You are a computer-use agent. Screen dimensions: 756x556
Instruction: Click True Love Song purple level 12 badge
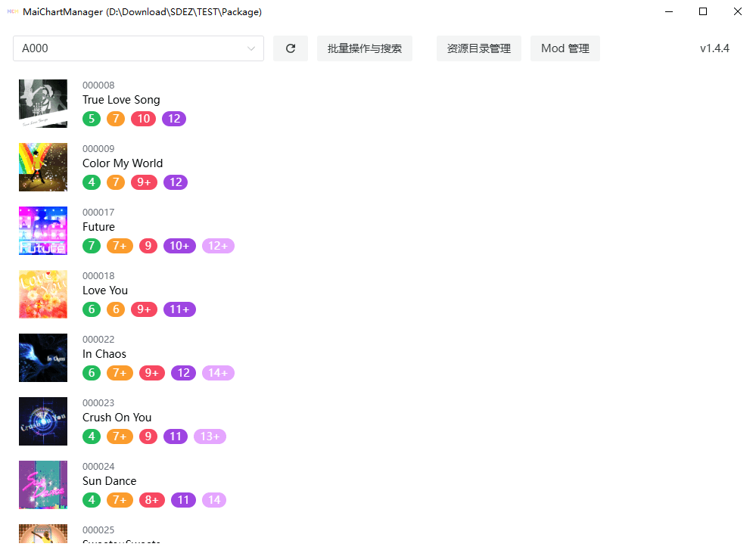pos(174,119)
